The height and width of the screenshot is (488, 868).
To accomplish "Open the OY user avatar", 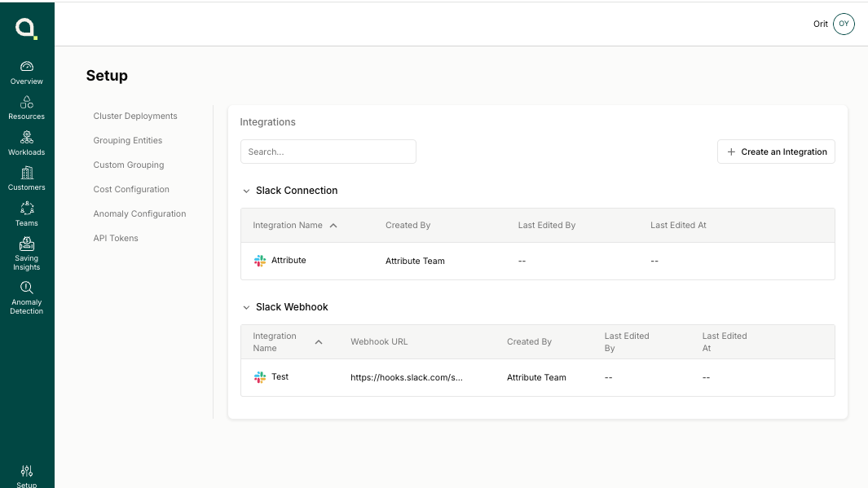I will [x=844, y=24].
